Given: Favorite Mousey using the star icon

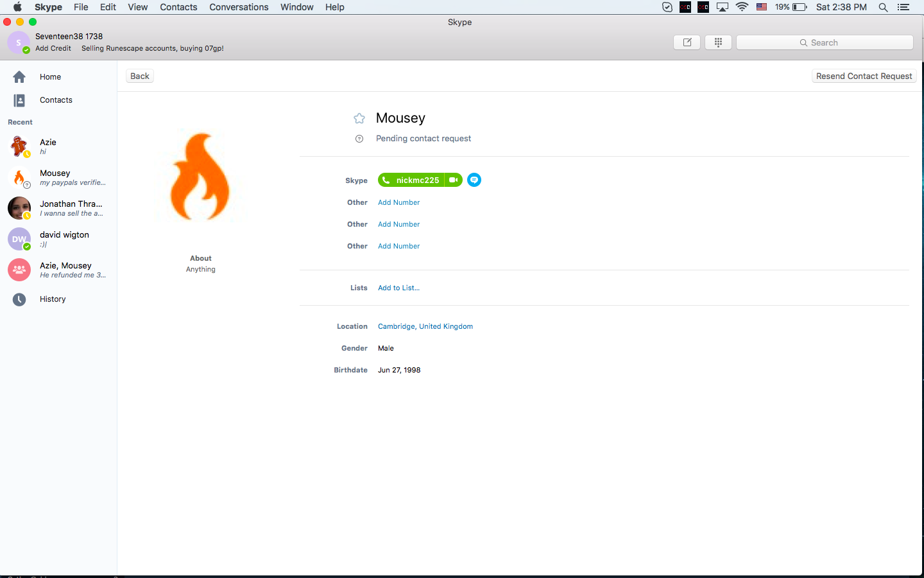Looking at the screenshot, I should point(359,118).
